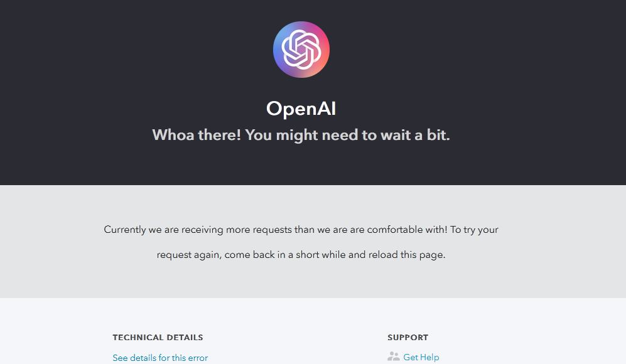
Task: Click the error explanation paragraph
Action: coord(301,242)
